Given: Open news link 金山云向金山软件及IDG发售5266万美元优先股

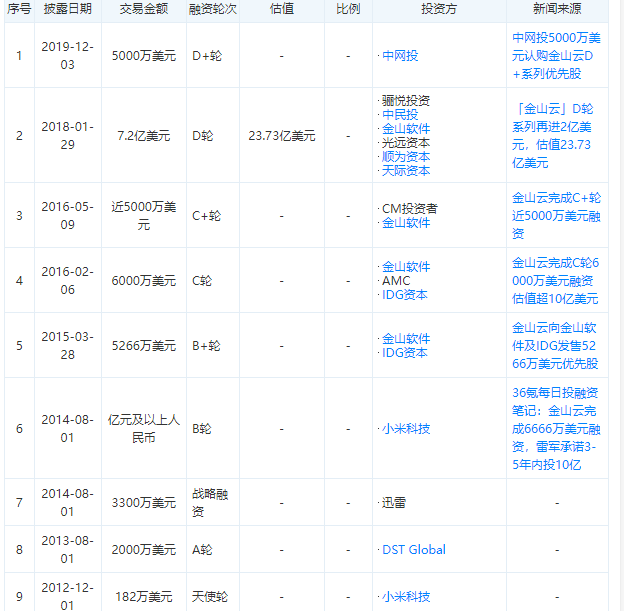Looking at the screenshot, I should tap(555, 346).
